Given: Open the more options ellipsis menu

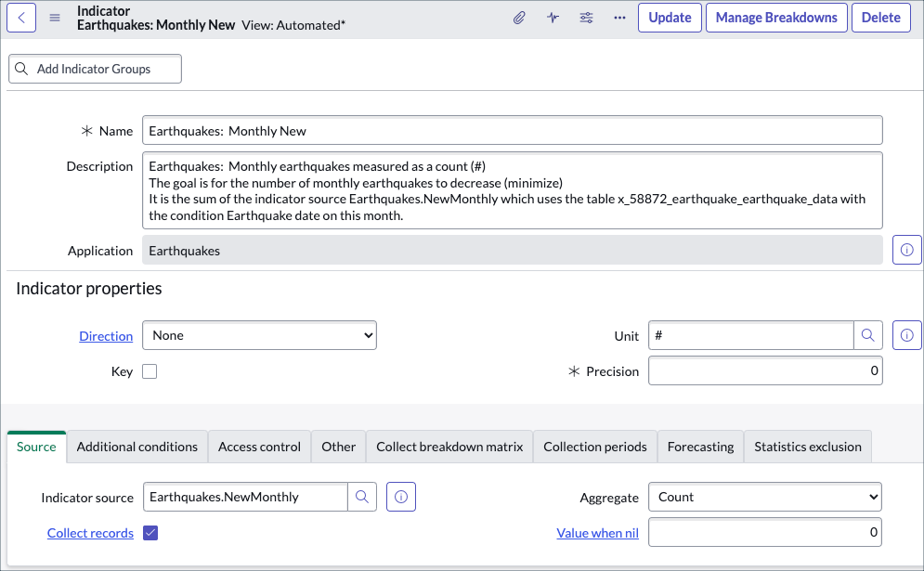Looking at the screenshot, I should click(619, 18).
